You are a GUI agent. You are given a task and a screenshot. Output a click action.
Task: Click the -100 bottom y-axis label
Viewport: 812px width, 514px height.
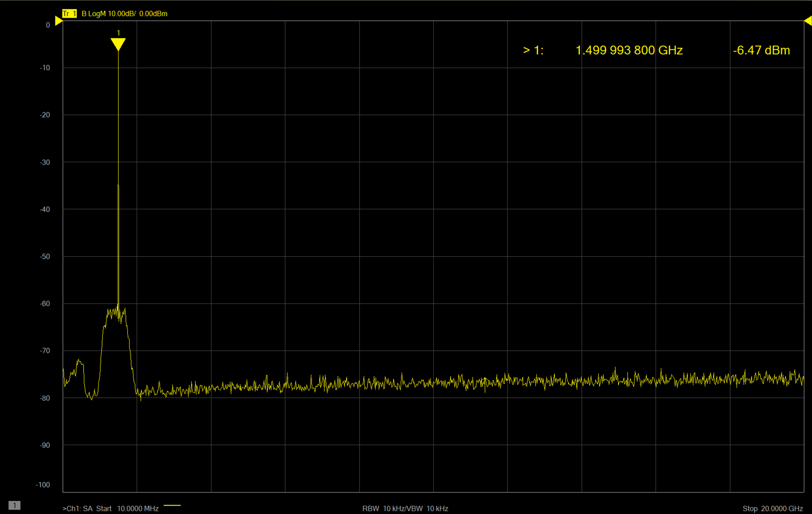tap(43, 485)
